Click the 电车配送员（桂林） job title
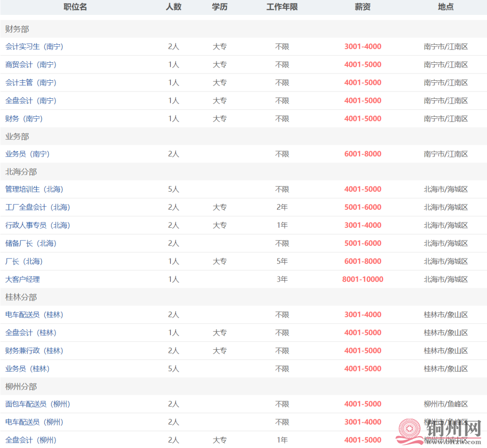The width and height of the screenshot is (487, 448). coord(34,314)
